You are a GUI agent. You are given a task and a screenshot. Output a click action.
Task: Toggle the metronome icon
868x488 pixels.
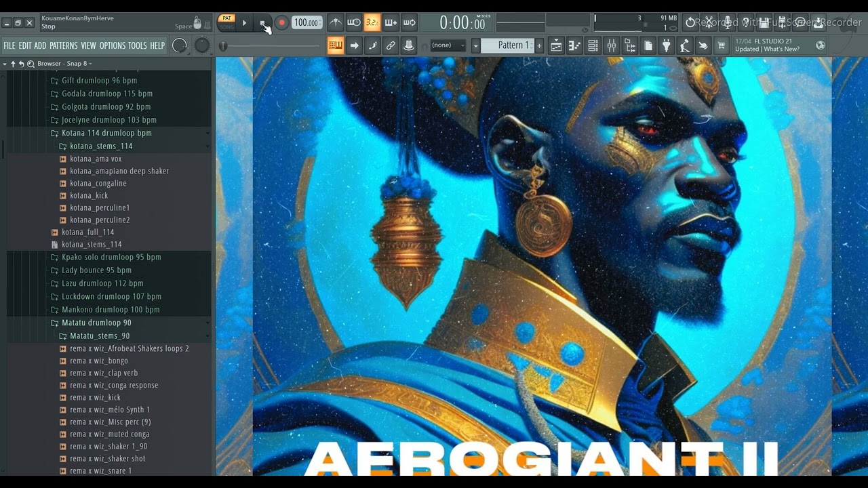(336, 23)
